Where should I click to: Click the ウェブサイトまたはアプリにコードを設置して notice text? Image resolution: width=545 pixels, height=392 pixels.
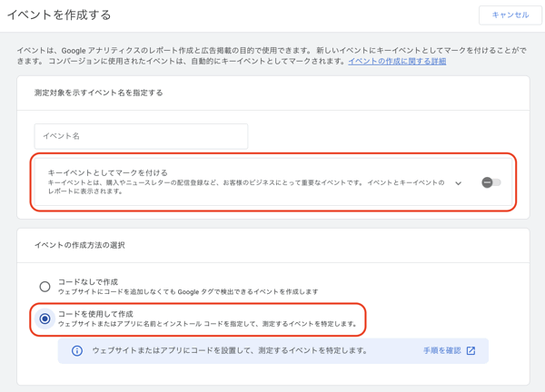tap(230, 350)
